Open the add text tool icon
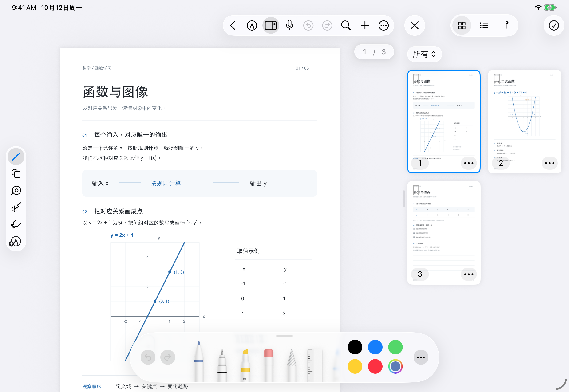Screen dimensions: 569x392 point(15,241)
